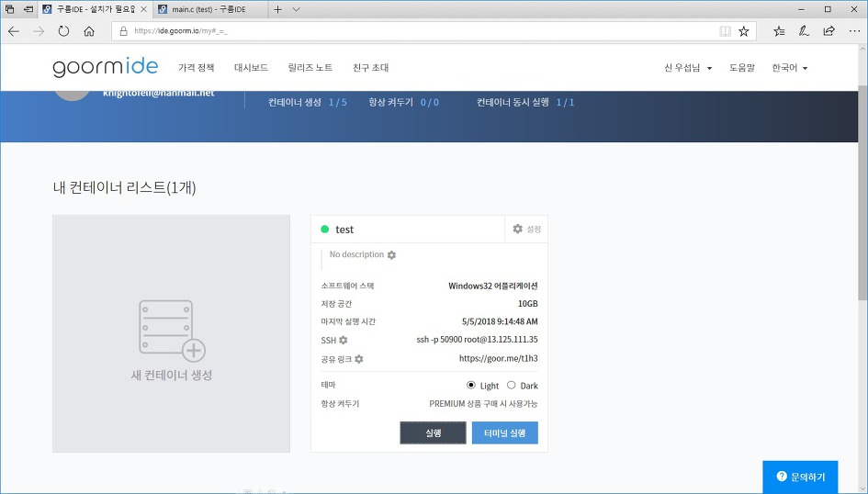Click the browser forward arrow
Screen dimensions: 868x494
pos(39,31)
